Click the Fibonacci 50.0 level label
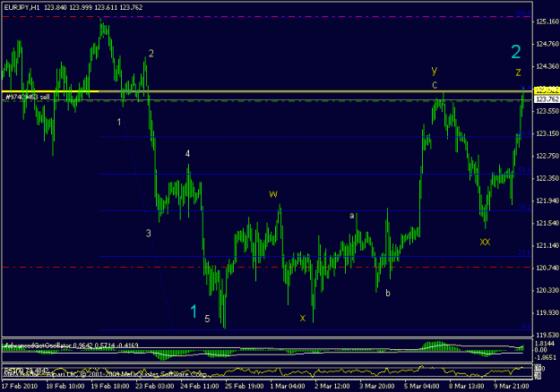This screenshot has height=392, width=560. 525,170
